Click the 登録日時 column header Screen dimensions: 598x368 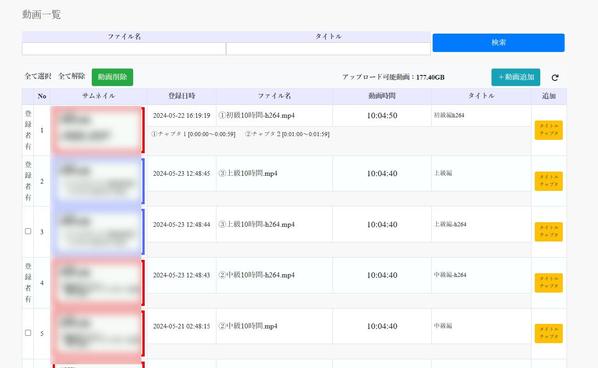182,96
